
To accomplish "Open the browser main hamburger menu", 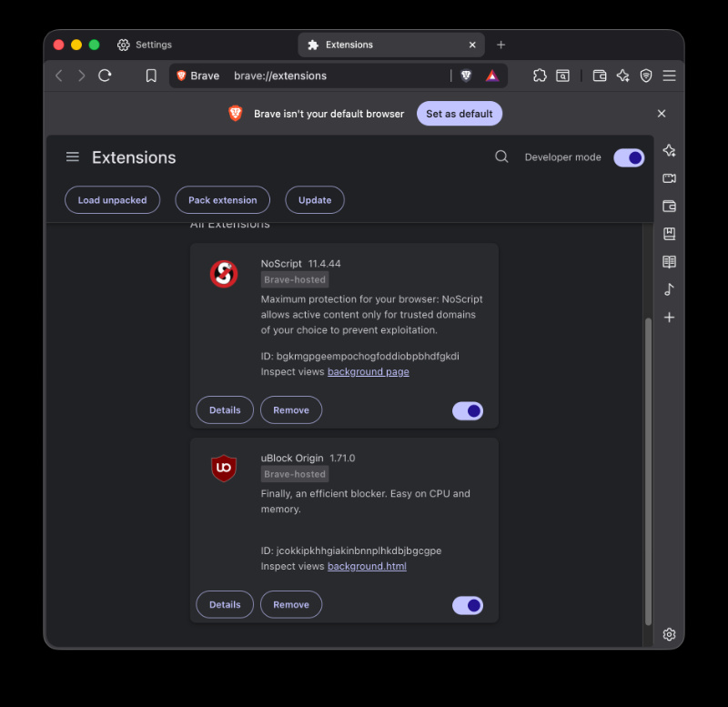I will (x=669, y=76).
